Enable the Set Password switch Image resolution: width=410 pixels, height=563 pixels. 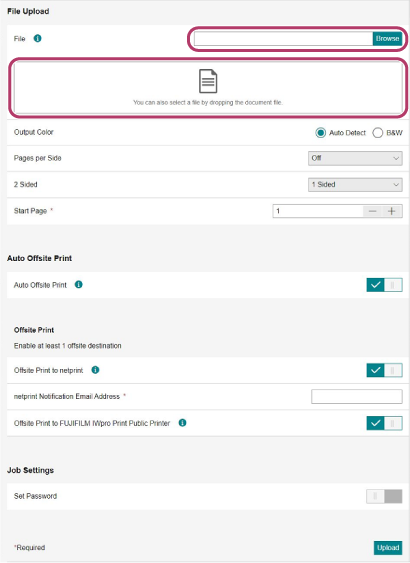tap(384, 496)
